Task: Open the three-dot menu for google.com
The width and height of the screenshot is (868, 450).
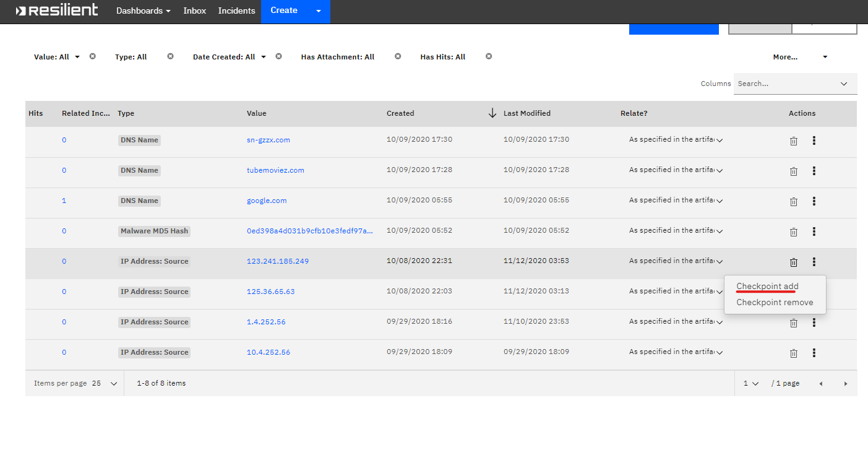Action: 814,201
